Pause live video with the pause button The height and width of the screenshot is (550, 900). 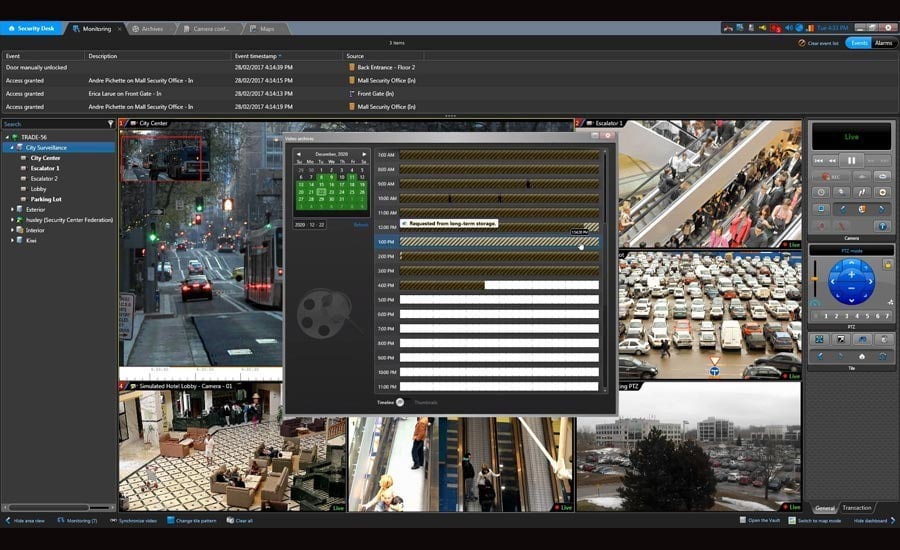pyautogui.click(x=851, y=160)
